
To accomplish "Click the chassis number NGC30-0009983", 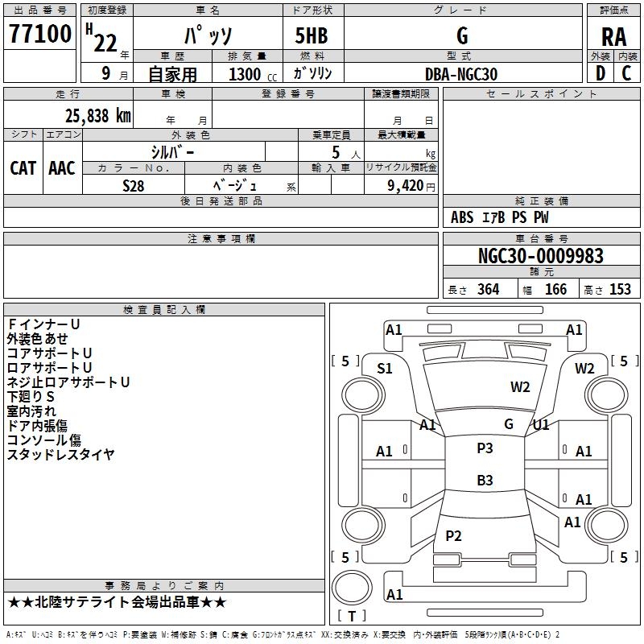I will click(x=541, y=255).
